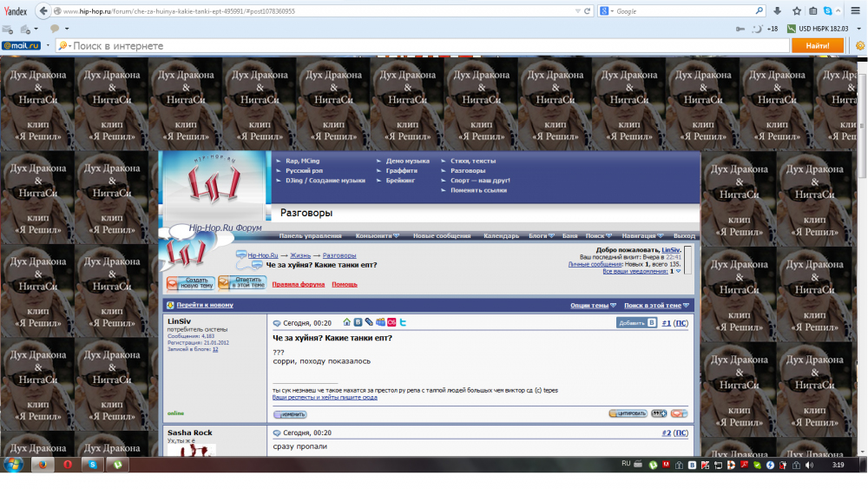Open Поиск в этой теме dropdown
The image size is (868, 489).
tap(656, 305)
